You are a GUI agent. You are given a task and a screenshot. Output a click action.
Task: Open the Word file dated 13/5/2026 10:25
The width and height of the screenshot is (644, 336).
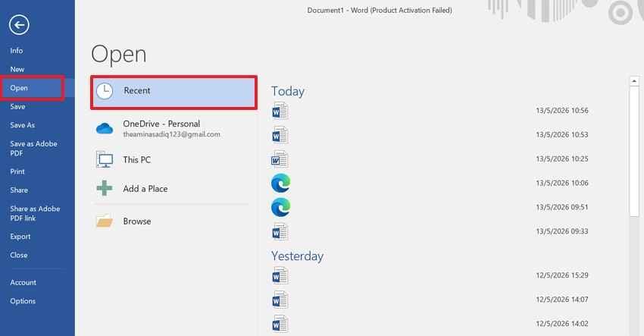(x=280, y=159)
